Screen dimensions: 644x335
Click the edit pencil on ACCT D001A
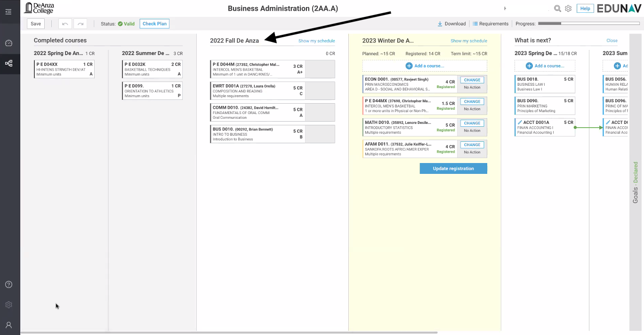[x=520, y=123]
